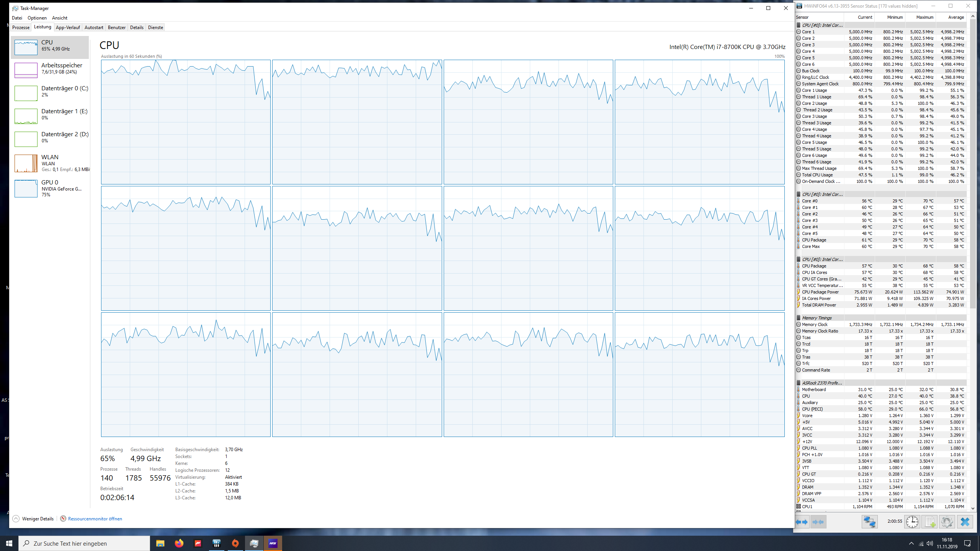
Task: Switch to the App-Verlauf tab
Action: pos(68,27)
